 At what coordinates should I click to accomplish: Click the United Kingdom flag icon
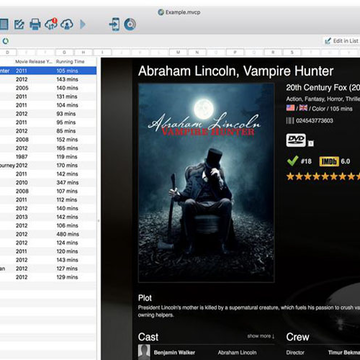303,108
